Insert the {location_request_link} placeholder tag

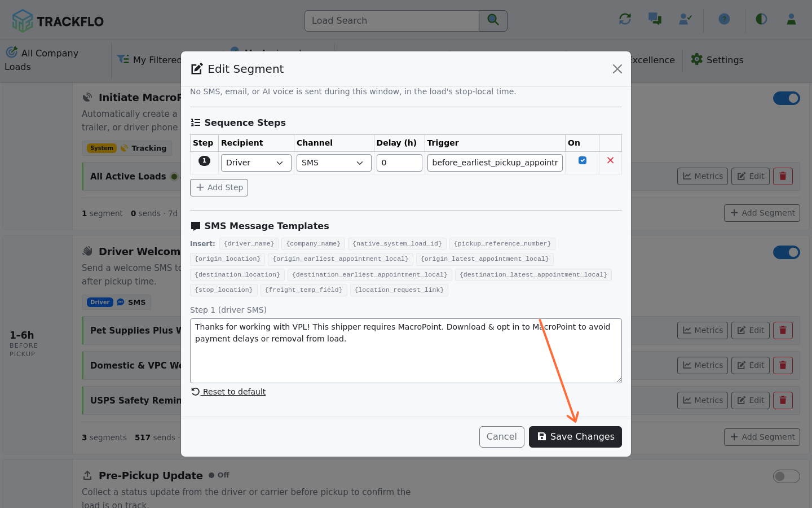(x=399, y=290)
